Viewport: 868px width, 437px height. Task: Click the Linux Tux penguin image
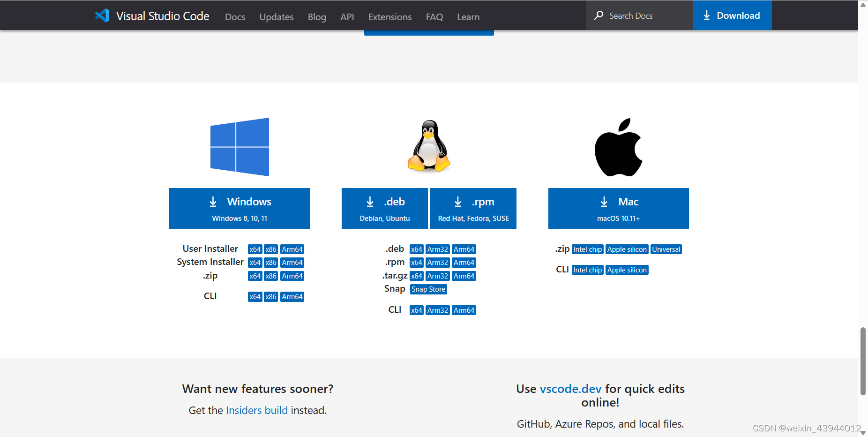[x=429, y=146]
